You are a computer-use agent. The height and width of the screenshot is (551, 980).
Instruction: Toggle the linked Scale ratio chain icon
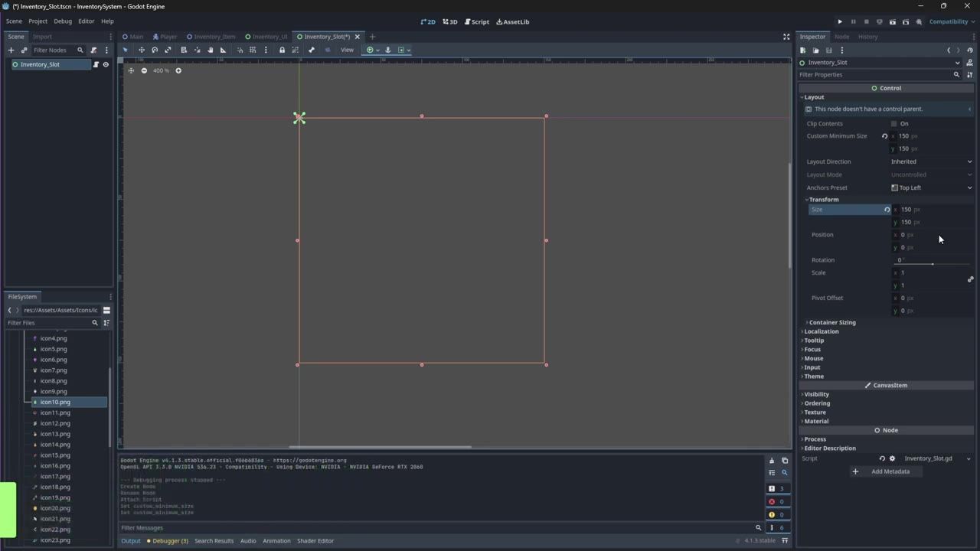[970, 279]
